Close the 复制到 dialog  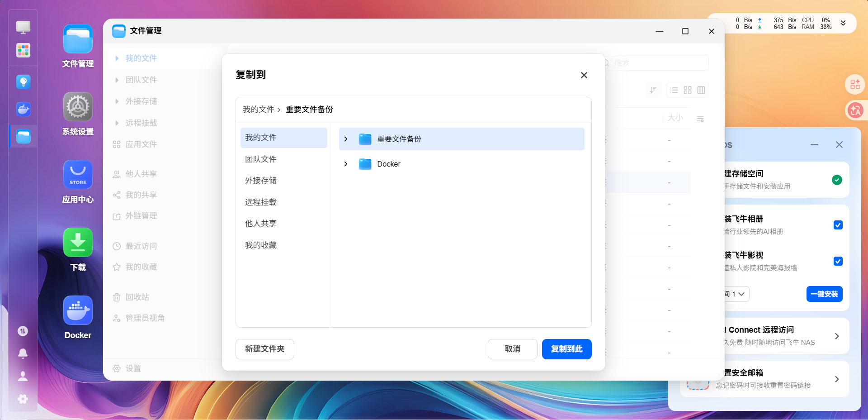click(584, 75)
